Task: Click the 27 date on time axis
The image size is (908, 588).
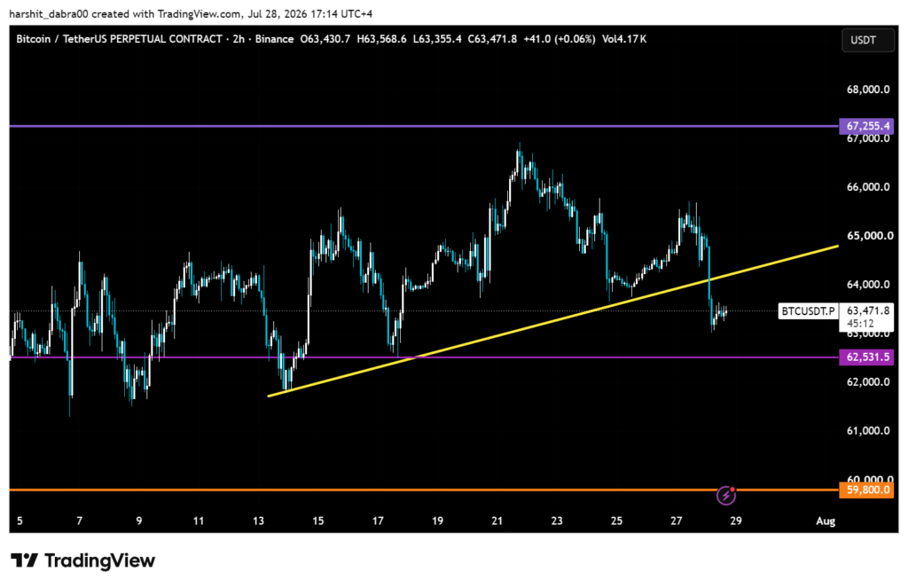Action: (676, 521)
